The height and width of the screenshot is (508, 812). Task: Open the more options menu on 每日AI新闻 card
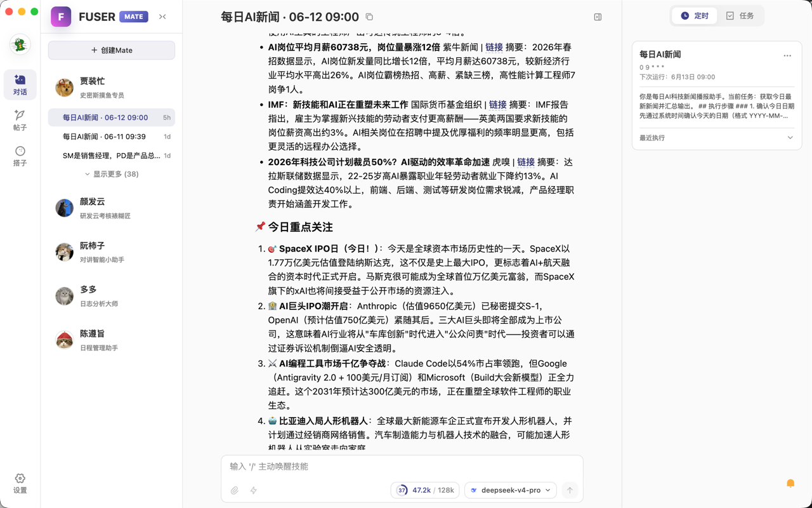[787, 55]
